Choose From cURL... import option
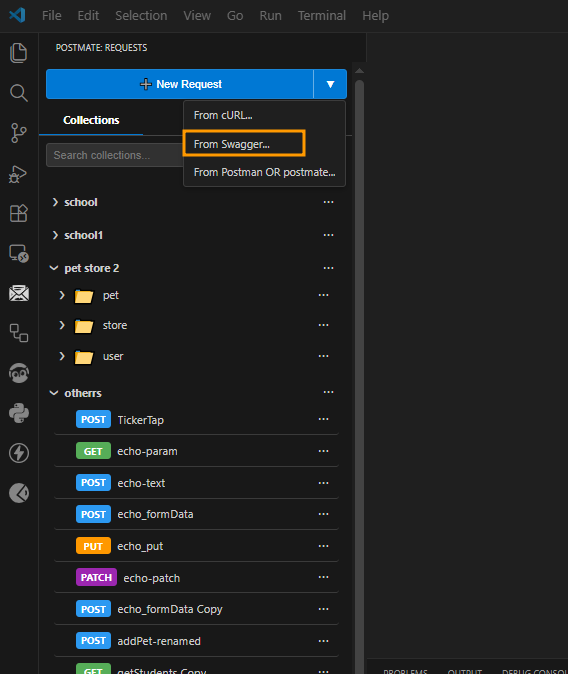Screen dimensions: 568x674 tap(264, 115)
